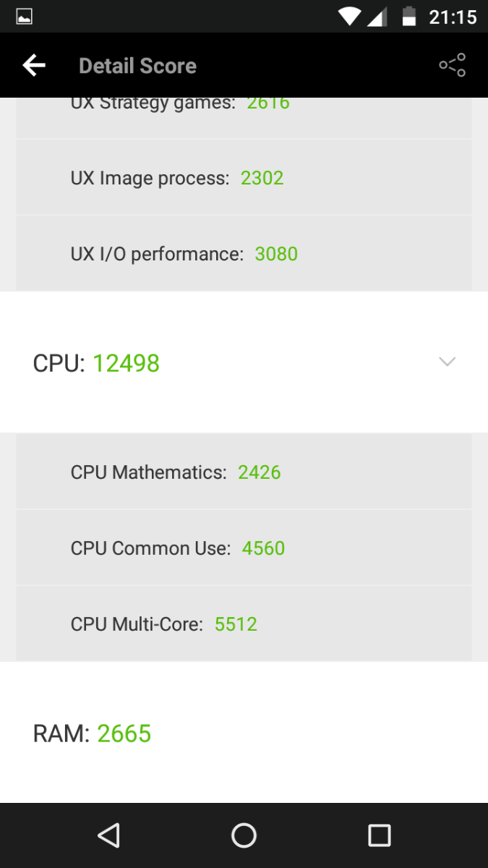Tap the Detail Score title
The image size is (488, 868).
pos(137,66)
